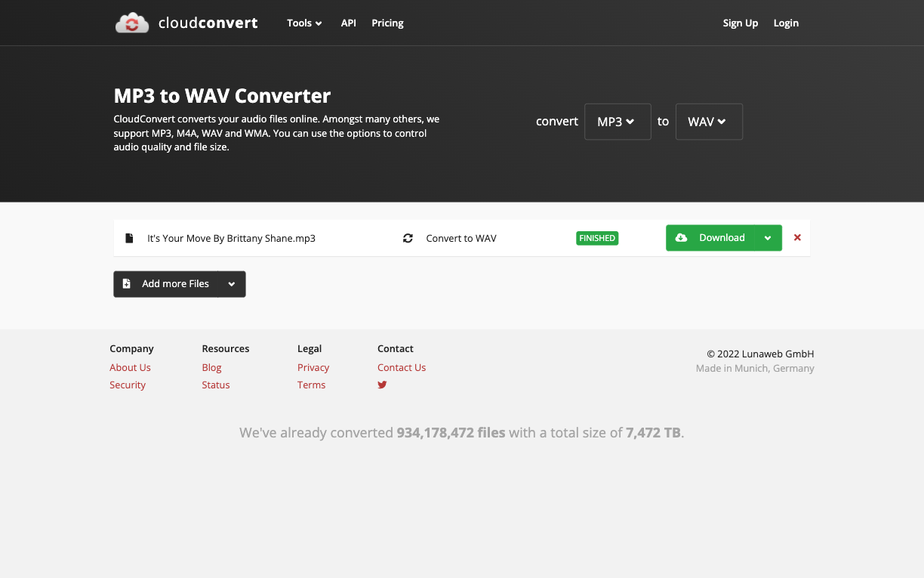Expand the Add more Files source dropdown
This screenshot has width=924, height=578.
(232, 284)
